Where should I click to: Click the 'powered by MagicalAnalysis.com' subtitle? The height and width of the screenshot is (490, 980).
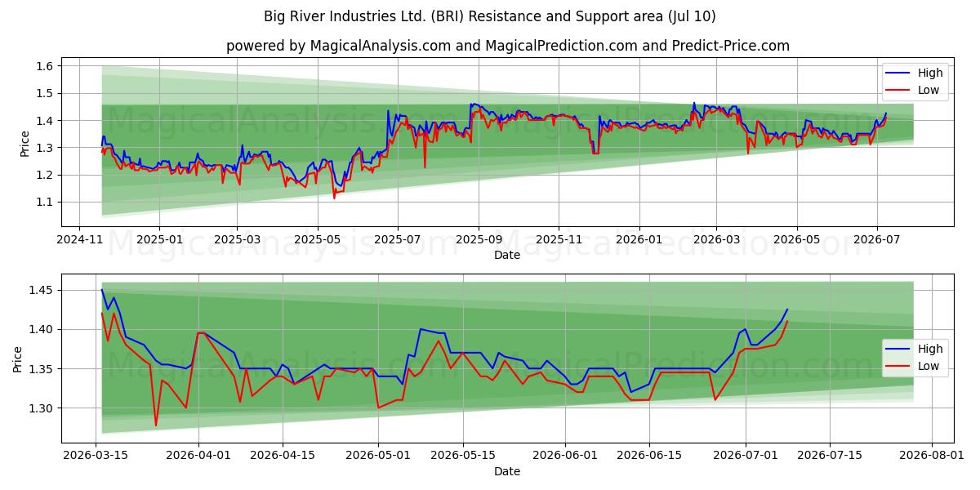[x=508, y=46]
